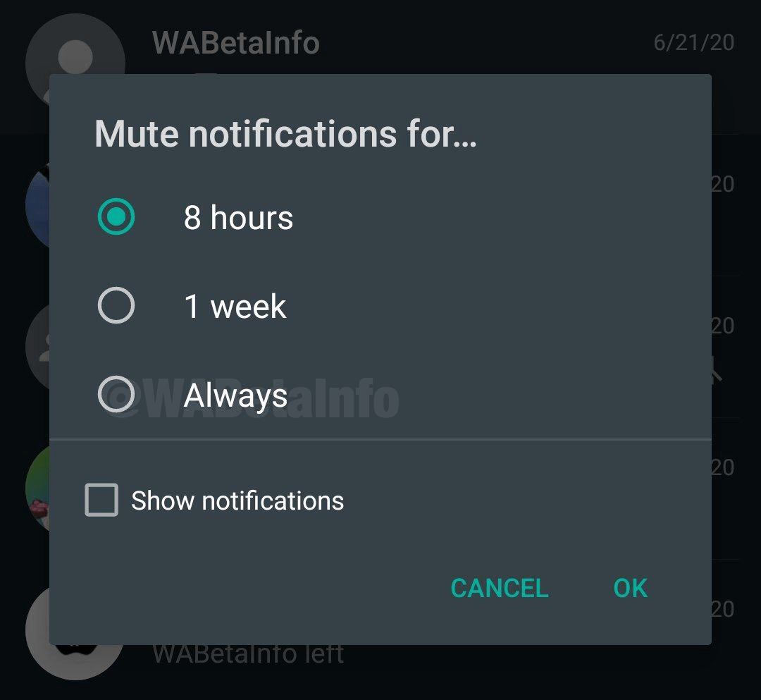Choose Always to mute indefinitely
Screen dimensions: 761x700
[117, 395]
